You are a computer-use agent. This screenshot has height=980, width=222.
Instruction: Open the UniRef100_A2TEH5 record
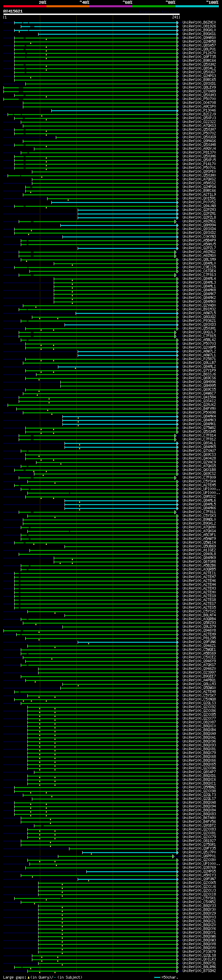[x=199, y=485]
